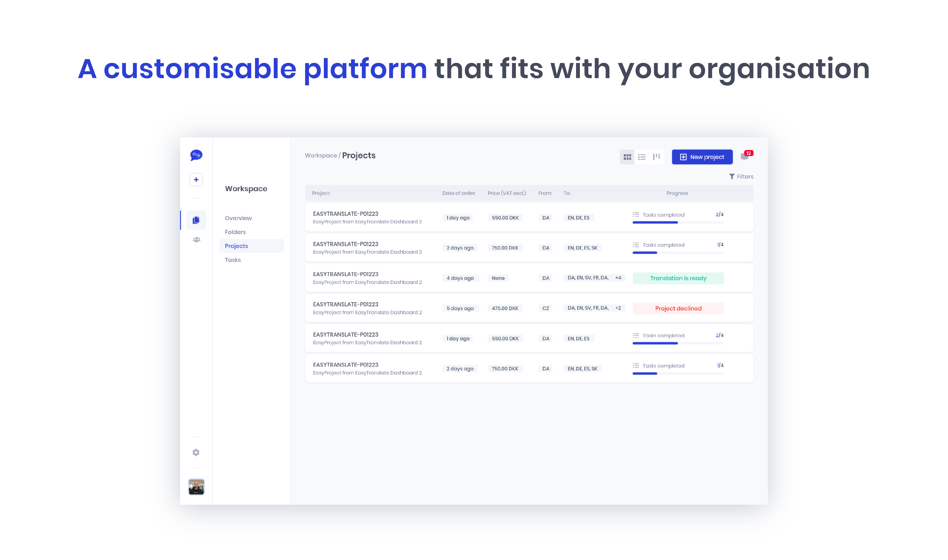Click the Projects breadcrumb title

tap(358, 155)
